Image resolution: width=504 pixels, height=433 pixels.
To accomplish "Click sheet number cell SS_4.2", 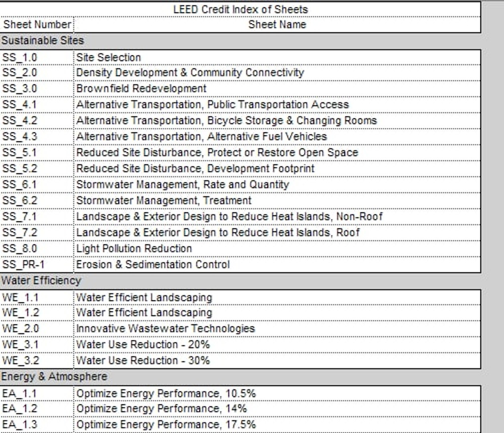I will (37, 121).
